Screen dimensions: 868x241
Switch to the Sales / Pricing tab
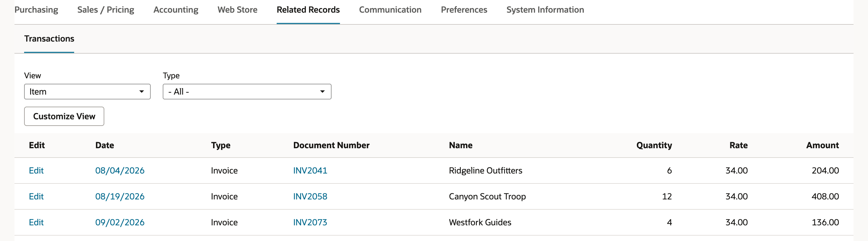pyautogui.click(x=105, y=10)
